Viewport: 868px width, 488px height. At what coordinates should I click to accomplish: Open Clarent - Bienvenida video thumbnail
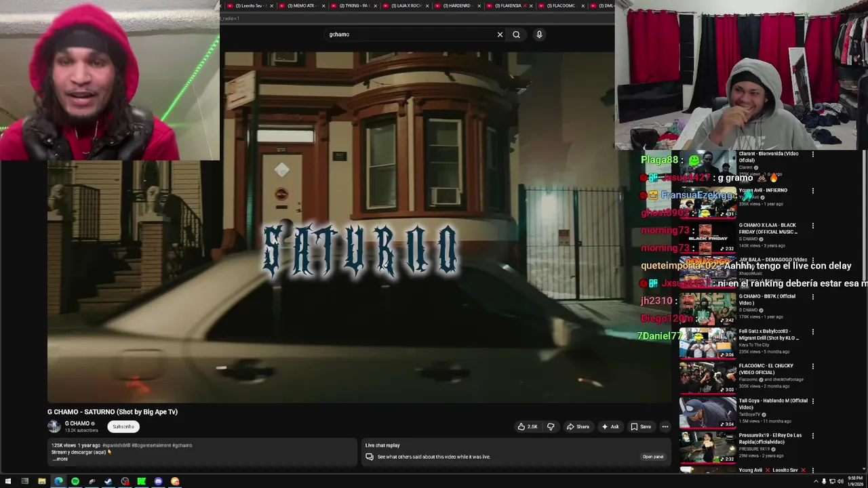pos(708,166)
